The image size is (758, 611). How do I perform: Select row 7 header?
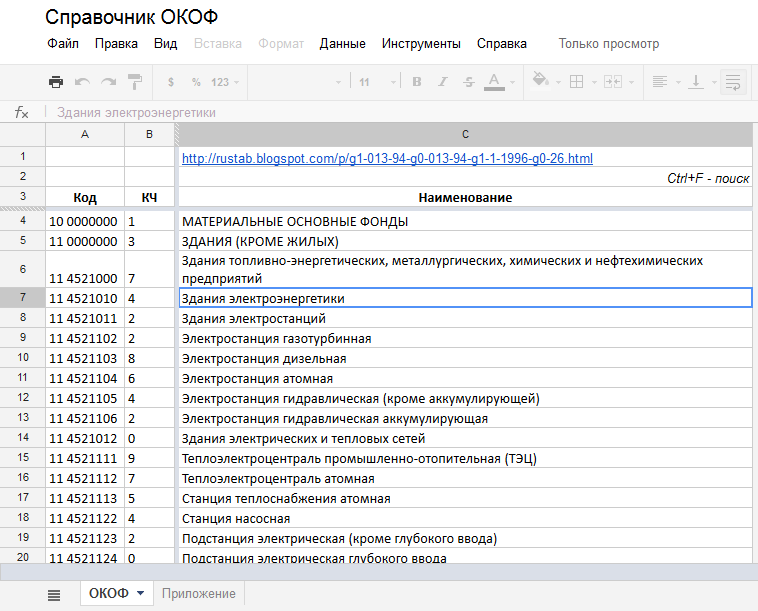pos(23,297)
